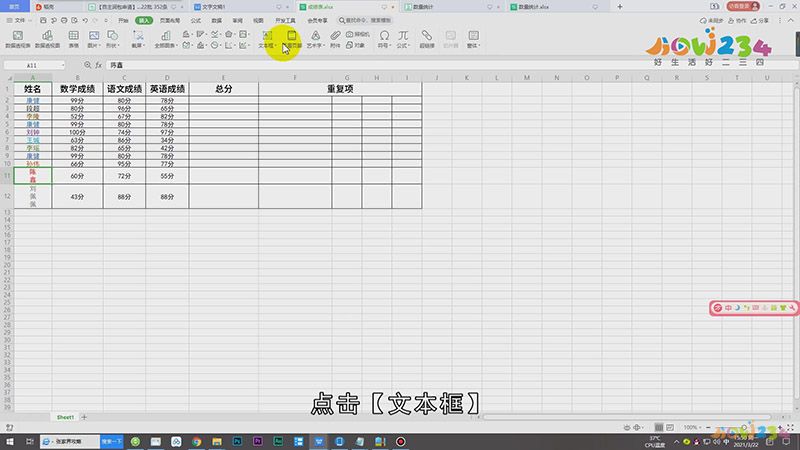Expand the cell name box dropdown arrow

click(63, 65)
